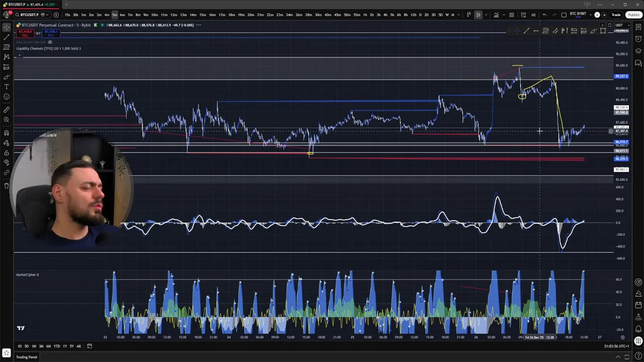This screenshot has width=644, height=362.
Task: Start bar replay mode
Action: click(x=533, y=15)
